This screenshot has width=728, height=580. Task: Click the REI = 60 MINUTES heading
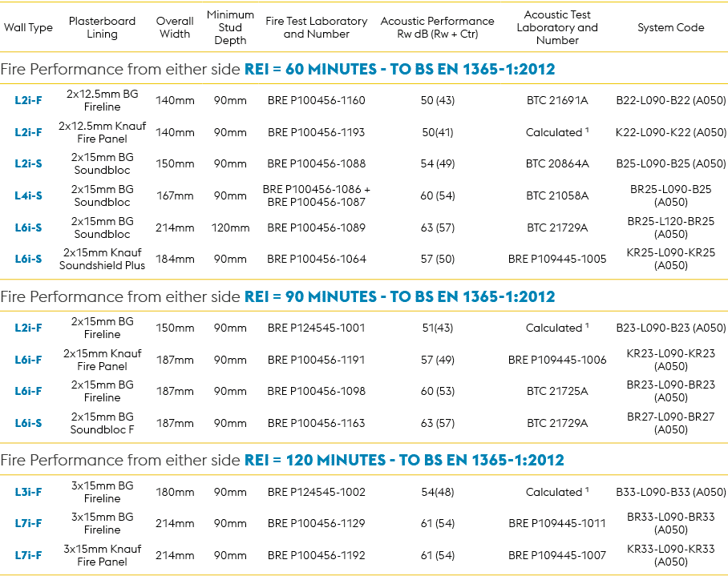coord(398,69)
